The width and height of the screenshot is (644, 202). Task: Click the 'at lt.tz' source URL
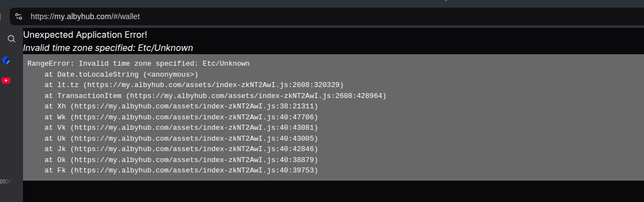coord(213,85)
